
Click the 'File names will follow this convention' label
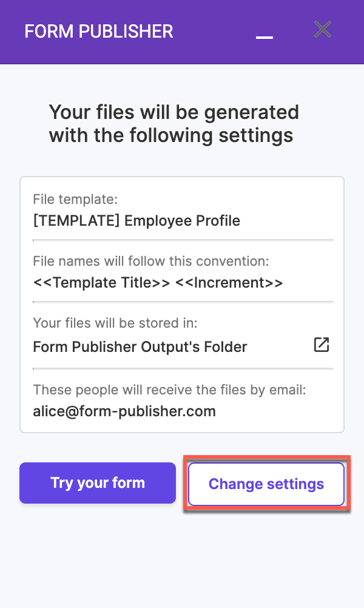pyautogui.click(x=150, y=262)
